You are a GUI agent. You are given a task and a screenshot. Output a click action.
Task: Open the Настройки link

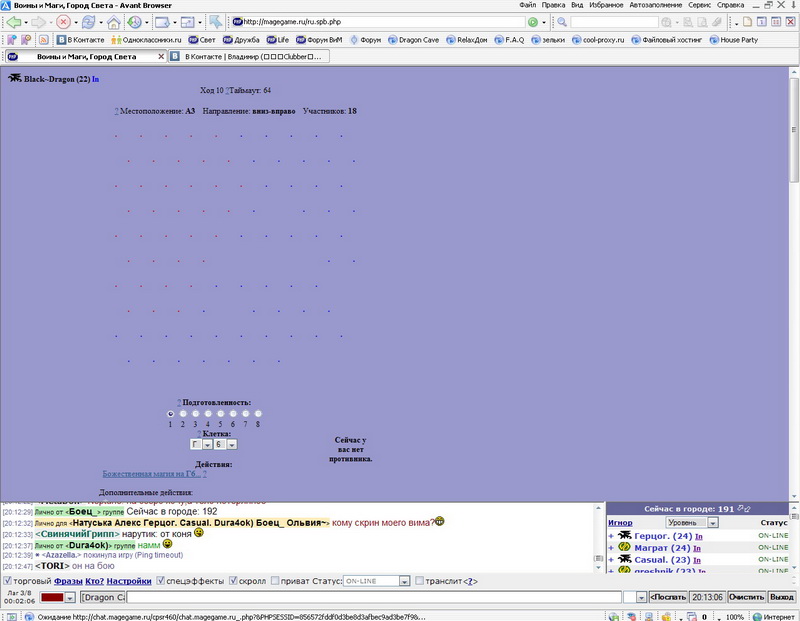click(x=129, y=581)
